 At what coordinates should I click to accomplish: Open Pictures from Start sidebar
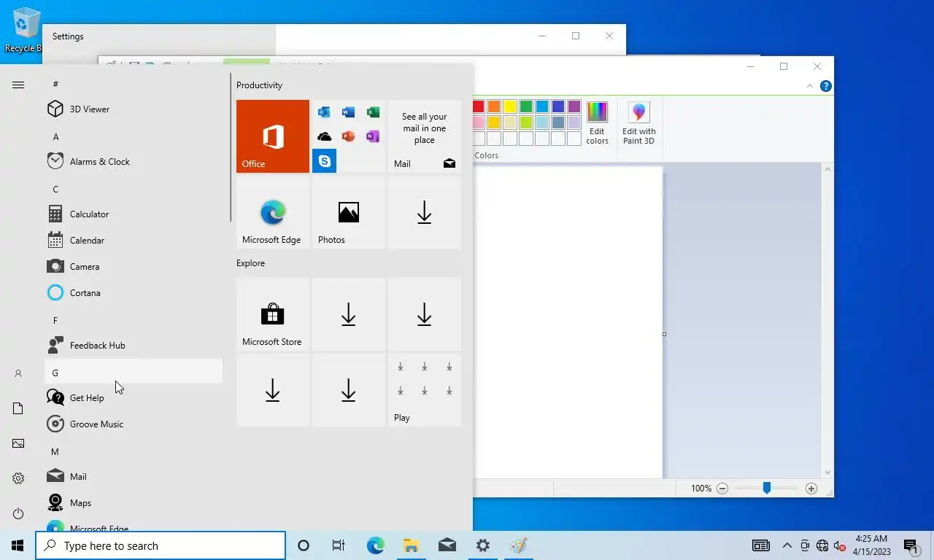click(x=18, y=444)
